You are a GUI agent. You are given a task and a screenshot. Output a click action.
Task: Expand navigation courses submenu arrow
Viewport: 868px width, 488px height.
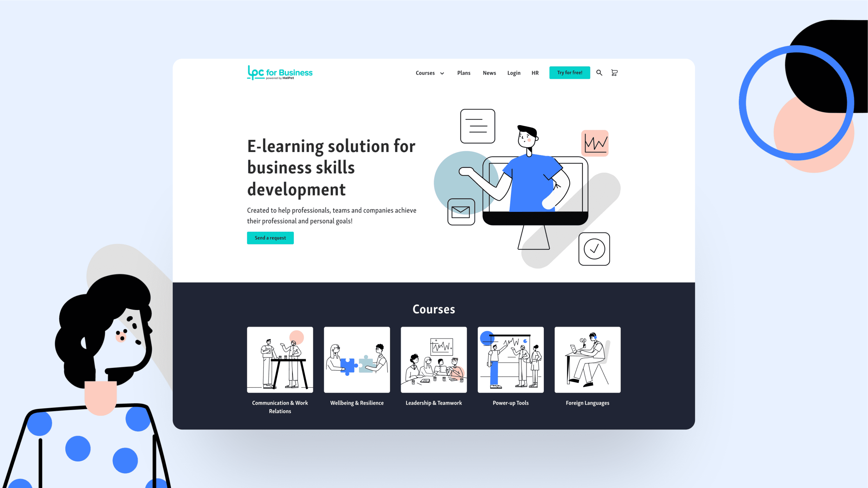click(x=442, y=73)
